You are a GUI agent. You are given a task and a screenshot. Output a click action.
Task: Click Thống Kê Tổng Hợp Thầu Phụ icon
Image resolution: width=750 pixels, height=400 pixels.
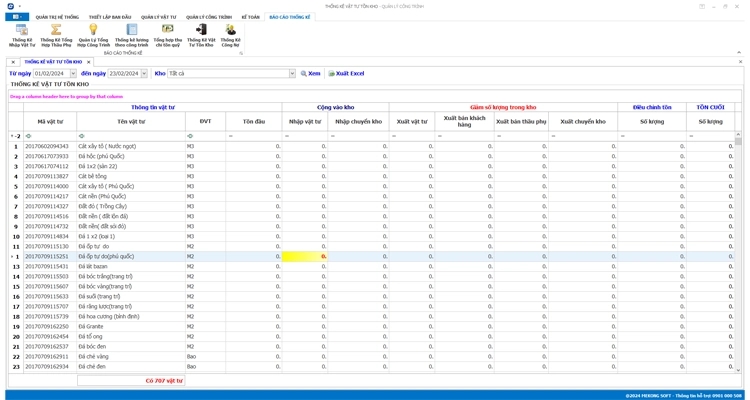pos(56,36)
